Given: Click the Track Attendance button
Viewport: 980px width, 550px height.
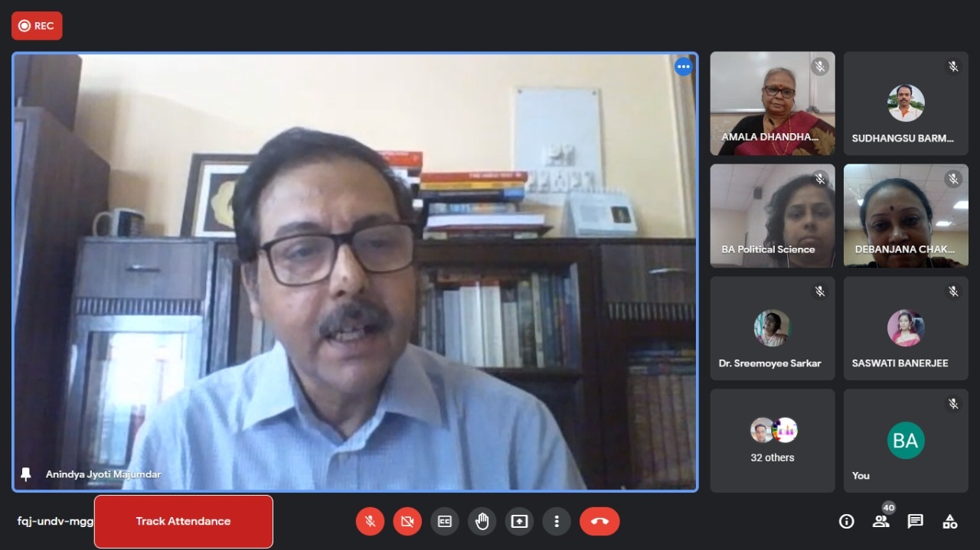Looking at the screenshot, I should tap(183, 522).
